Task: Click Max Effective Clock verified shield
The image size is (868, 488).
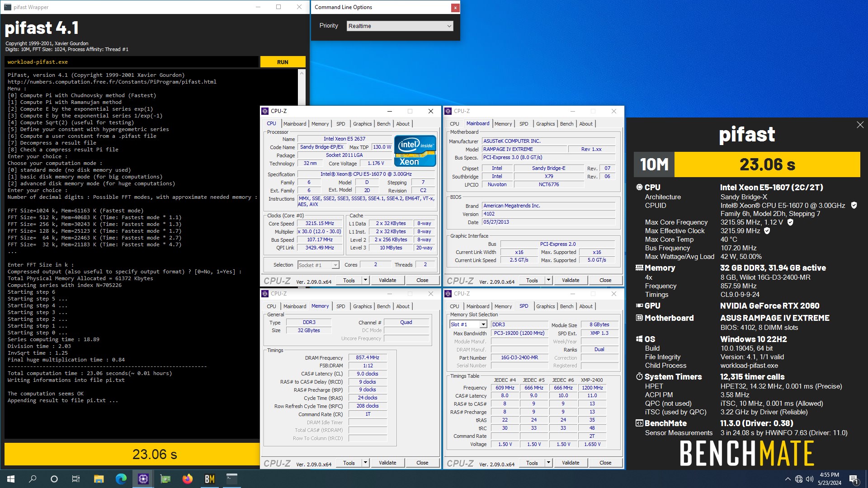Action: [x=767, y=231]
